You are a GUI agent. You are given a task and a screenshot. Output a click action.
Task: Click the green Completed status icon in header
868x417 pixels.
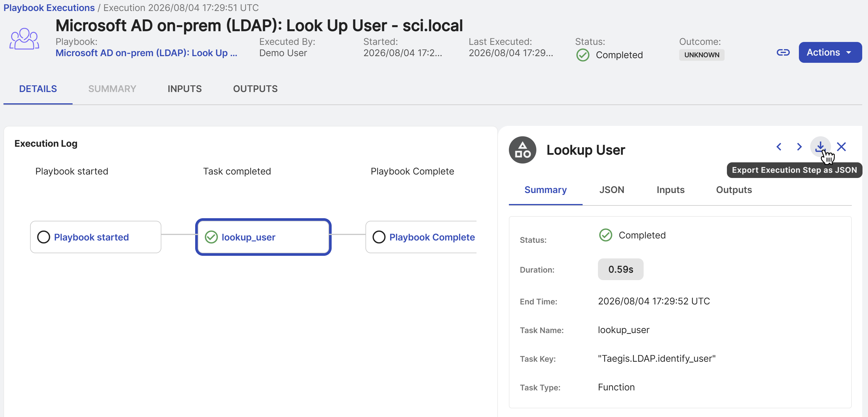(x=583, y=55)
